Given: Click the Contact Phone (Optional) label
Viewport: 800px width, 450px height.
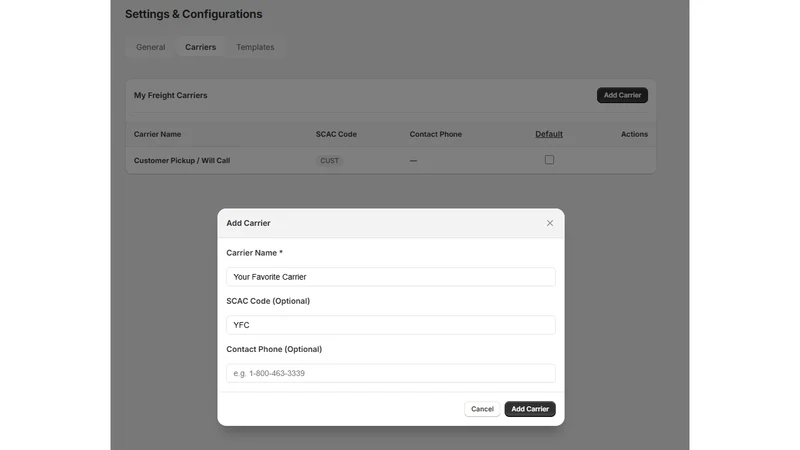Looking at the screenshot, I should 274,349.
